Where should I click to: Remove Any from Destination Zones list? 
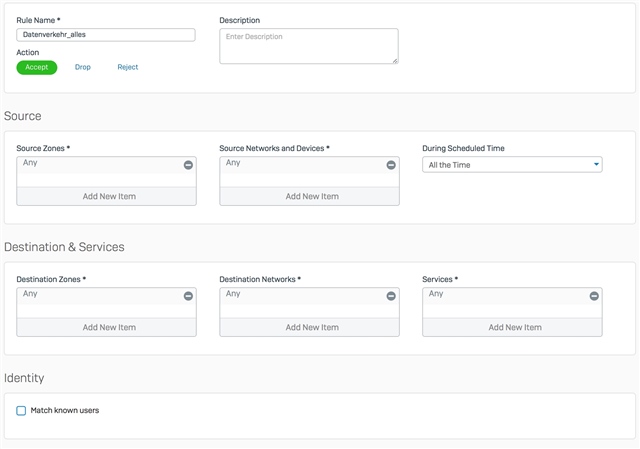tap(188, 296)
